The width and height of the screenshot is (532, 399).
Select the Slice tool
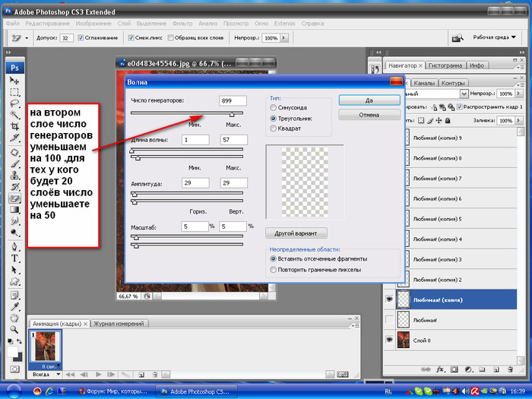click(14, 138)
